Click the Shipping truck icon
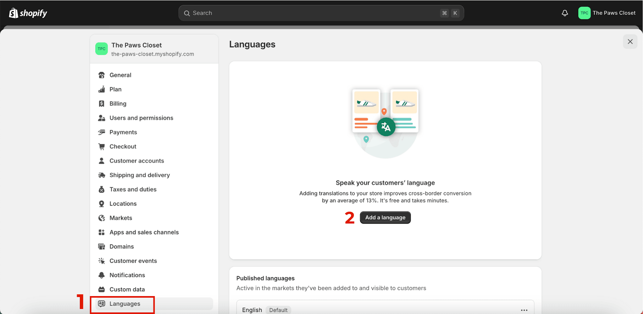Viewport: 644px width, 314px height. tap(102, 175)
